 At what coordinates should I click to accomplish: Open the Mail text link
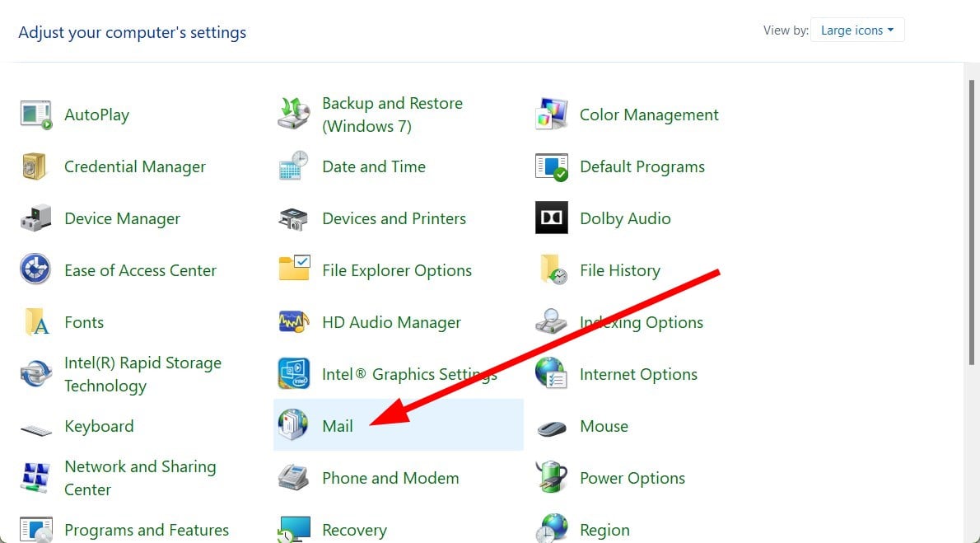[338, 426]
